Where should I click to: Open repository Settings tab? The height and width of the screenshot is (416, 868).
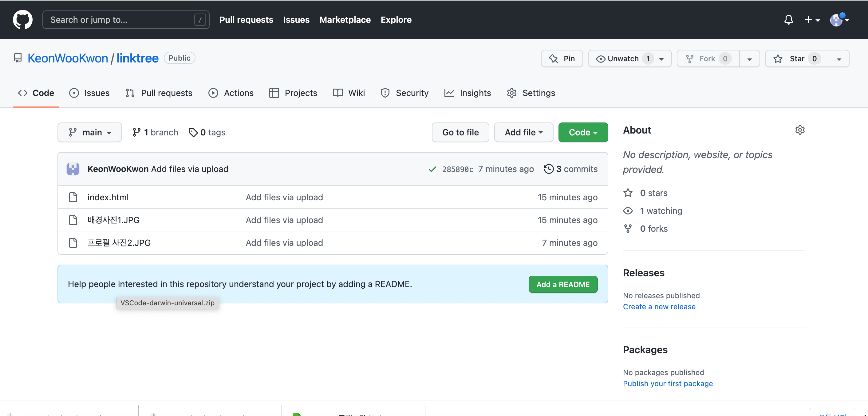coord(531,93)
